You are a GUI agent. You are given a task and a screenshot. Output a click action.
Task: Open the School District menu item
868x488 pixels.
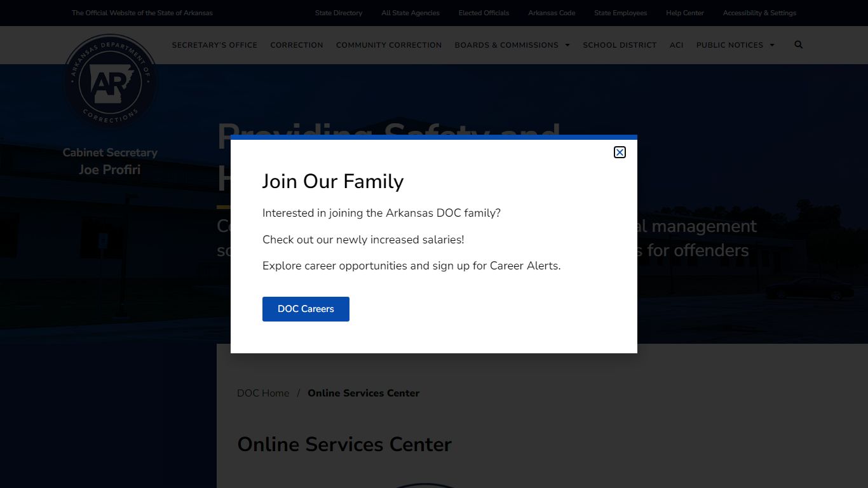620,45
